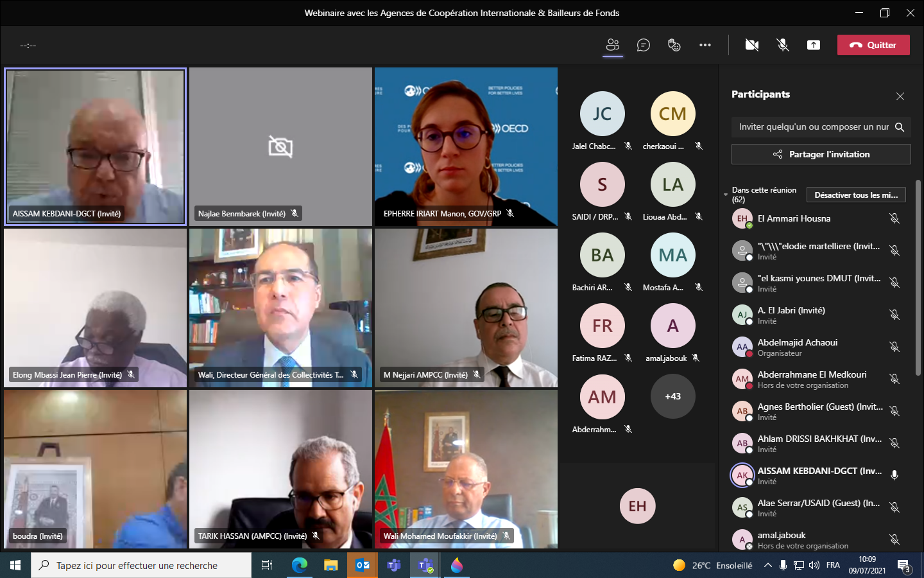Screen dimensions: 924x578
Task: Click muted mic icon for Abderrahmane El Medkouri
Action: [894, 379]
